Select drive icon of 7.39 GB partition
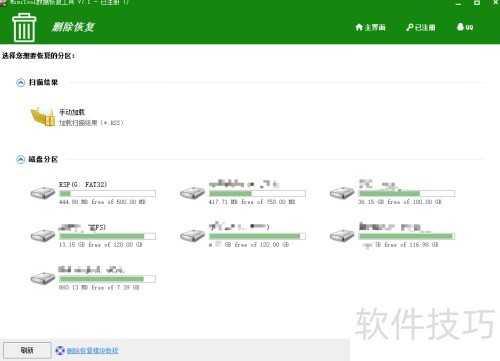This screenshot has height=361, width=500. (x=43, y=278)
